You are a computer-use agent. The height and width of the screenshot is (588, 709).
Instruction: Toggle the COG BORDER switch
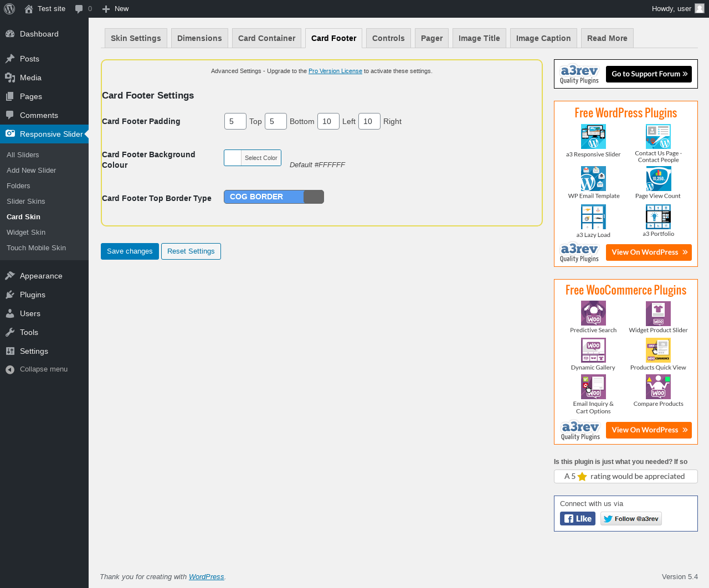(274, 197)
